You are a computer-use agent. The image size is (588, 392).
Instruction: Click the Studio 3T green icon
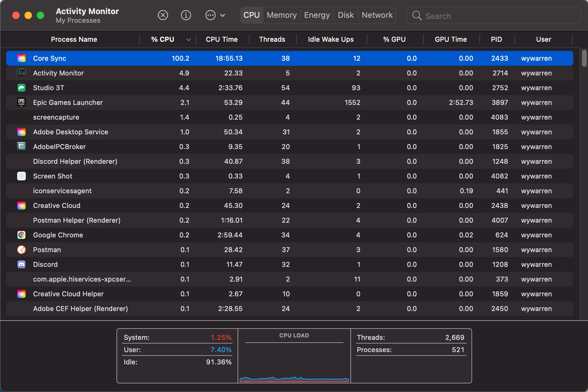pos(21,88)
